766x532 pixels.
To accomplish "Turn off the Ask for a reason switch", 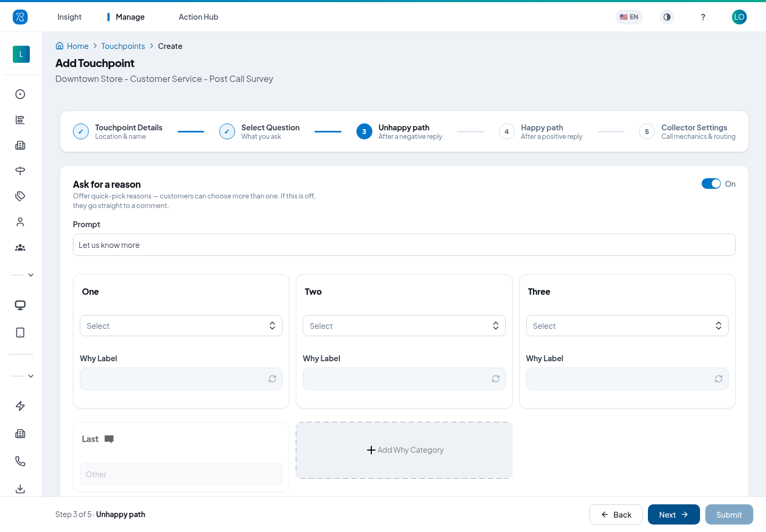I will pos(711,184).
